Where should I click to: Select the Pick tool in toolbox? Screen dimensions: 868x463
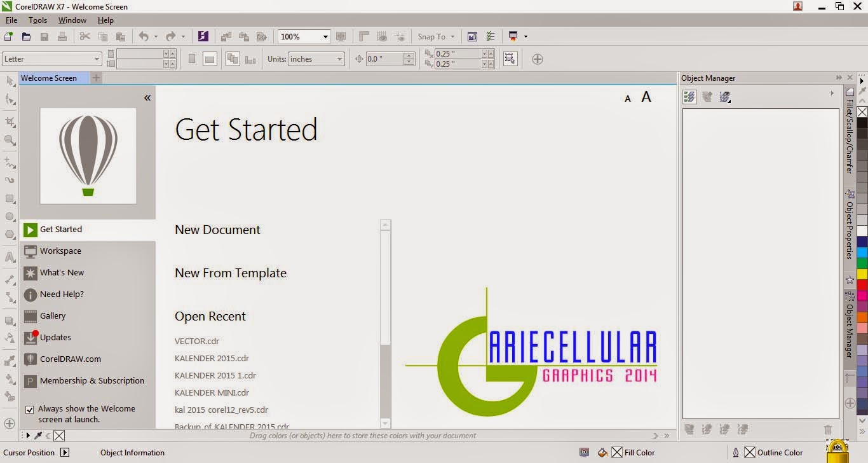10,81
